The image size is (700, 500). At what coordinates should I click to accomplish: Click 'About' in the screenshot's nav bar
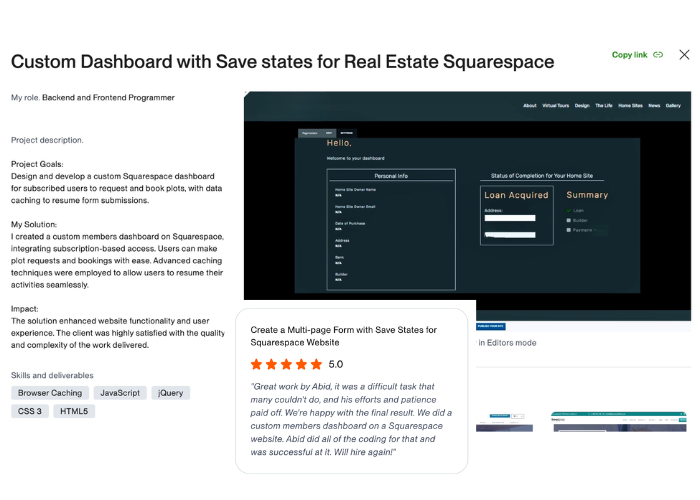(x=529, y=106)
